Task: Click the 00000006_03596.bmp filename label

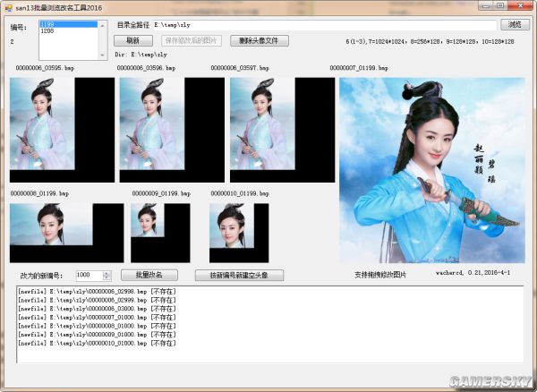Action: 146,68
